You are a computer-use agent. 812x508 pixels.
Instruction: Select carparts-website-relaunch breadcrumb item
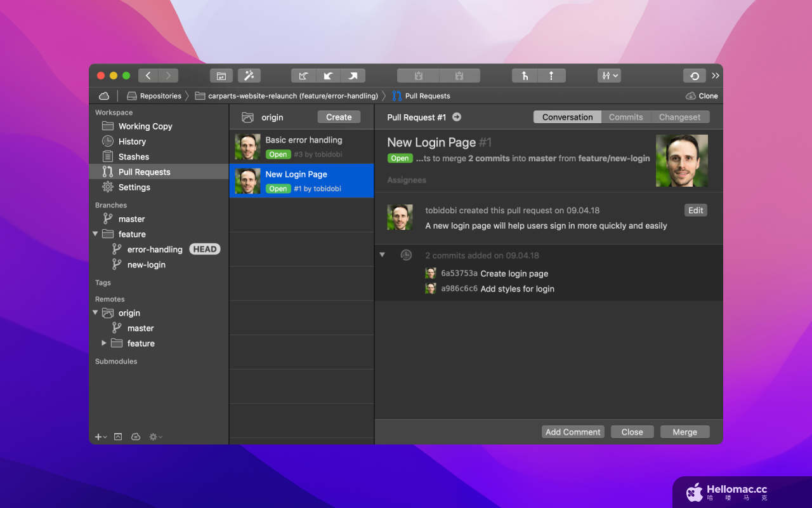click(x=286, y=96)
